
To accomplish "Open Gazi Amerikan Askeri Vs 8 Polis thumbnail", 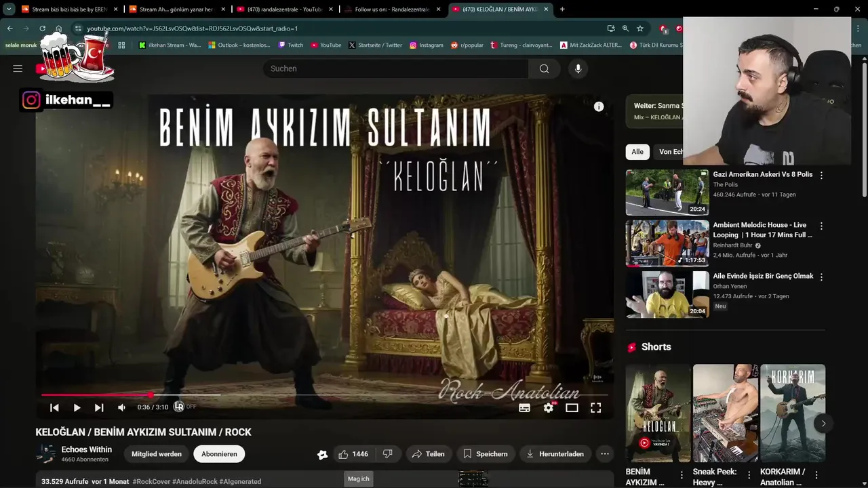I will [667, 192].
